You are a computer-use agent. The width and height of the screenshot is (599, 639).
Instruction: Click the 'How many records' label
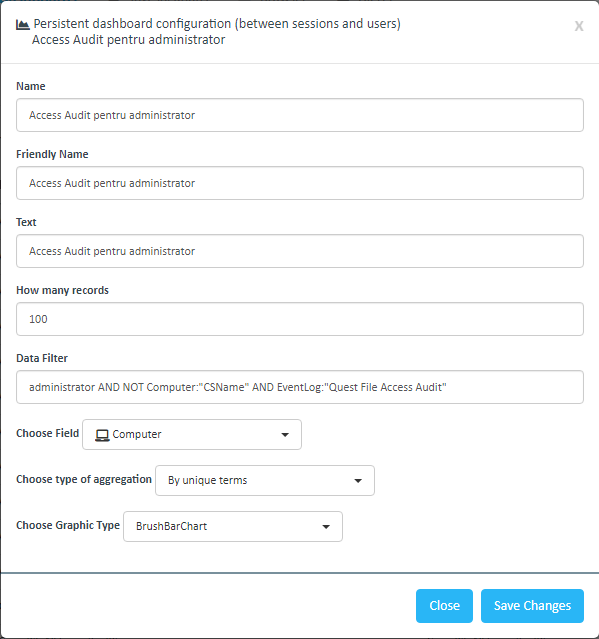pos(62,290)
